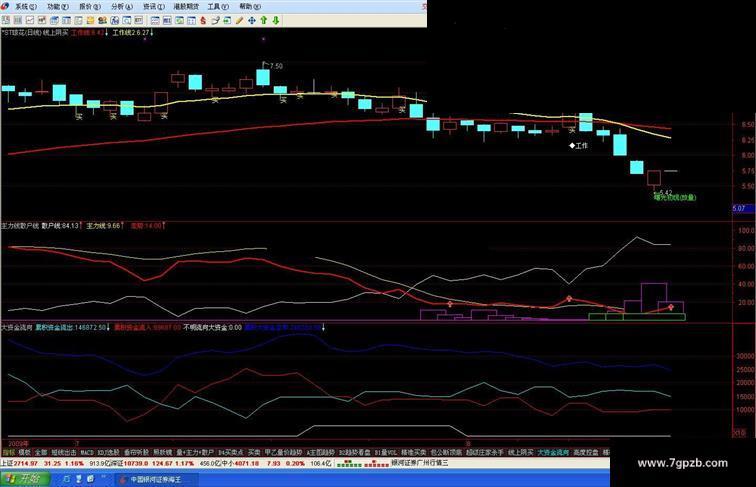Expand arrow beside 底部 14.00
The width and height of the screenshot is (756, 487).
[164, 226]
